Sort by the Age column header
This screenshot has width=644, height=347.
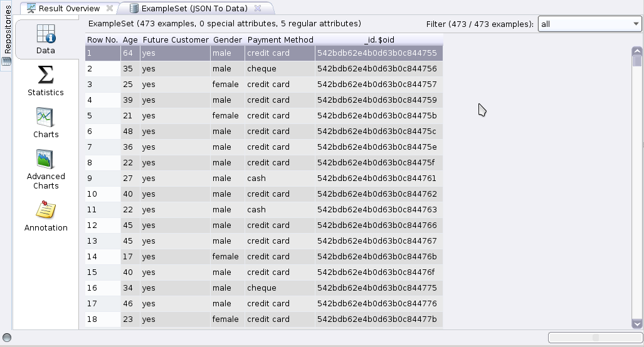[130, 39]
